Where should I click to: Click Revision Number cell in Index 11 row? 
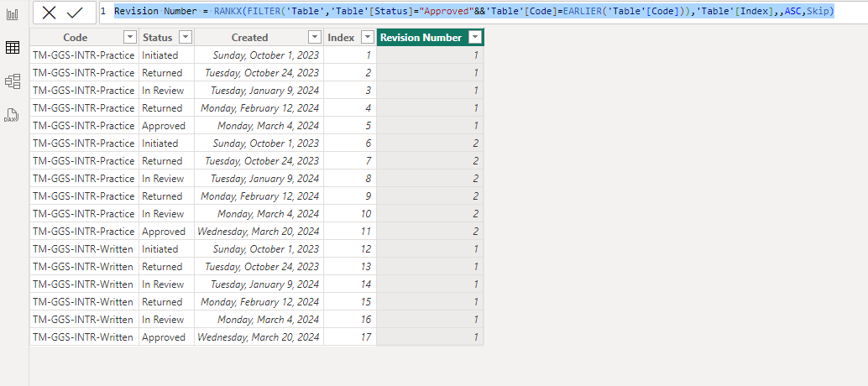430,231
